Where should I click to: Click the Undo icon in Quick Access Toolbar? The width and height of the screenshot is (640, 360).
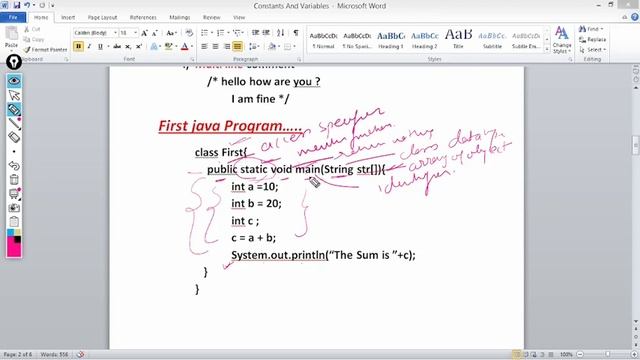click(x=27, y=5)
